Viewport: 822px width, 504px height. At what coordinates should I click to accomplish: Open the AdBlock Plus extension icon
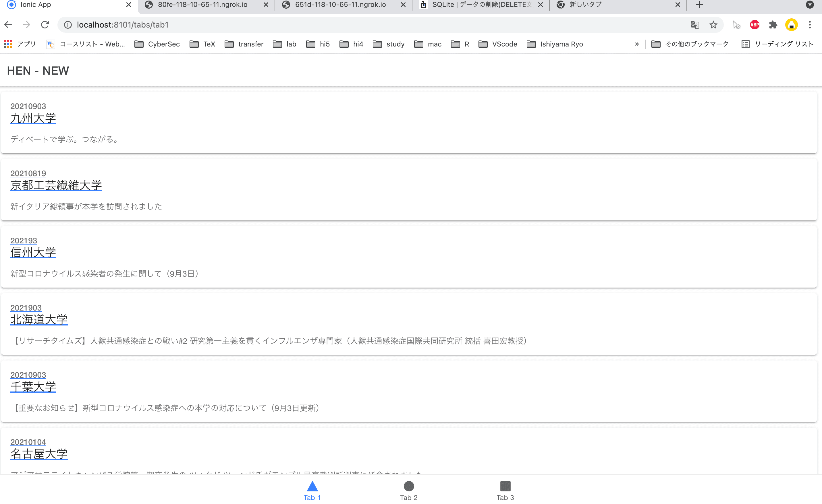[755, 25]
